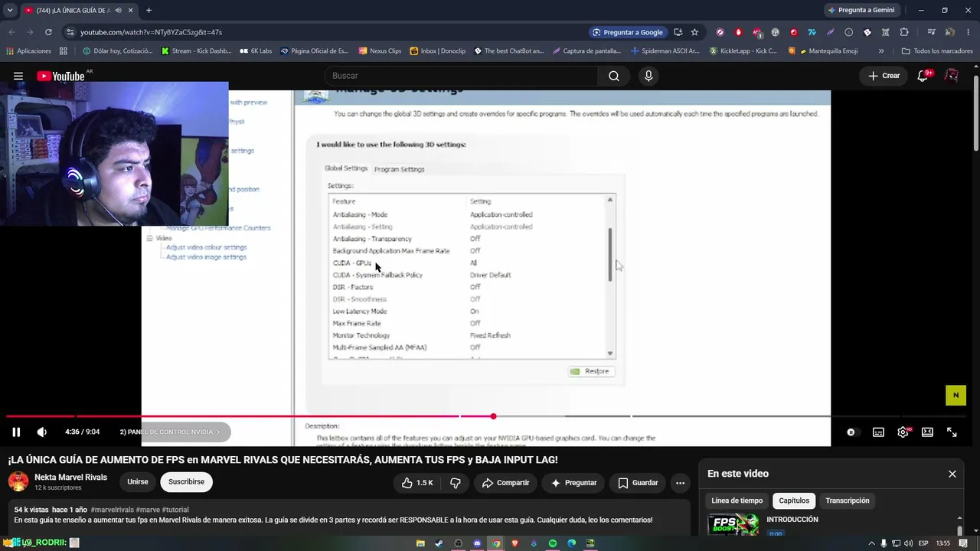Enter full screen video mode
The height and width of the screenshot is (551, 980).
[x=952, y=432]
